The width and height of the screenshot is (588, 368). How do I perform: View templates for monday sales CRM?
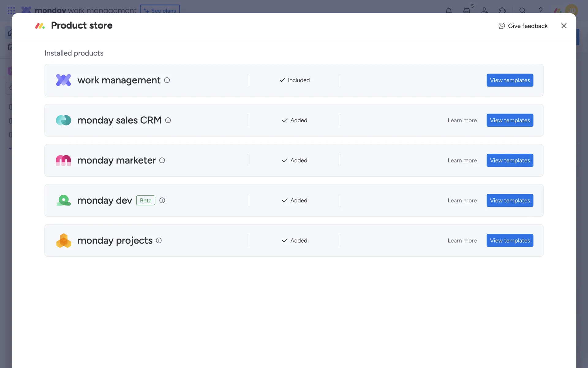click(x=510, y=120)
